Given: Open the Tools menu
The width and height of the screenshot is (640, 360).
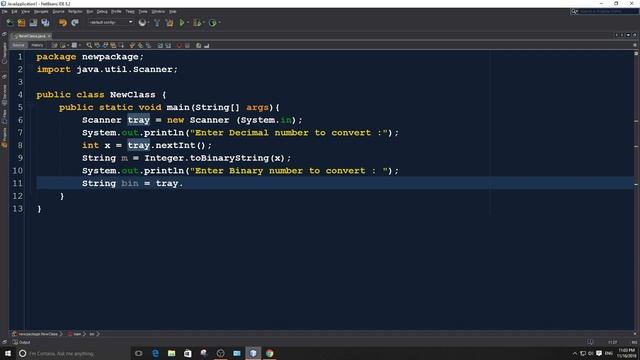Looking at the screenshot, I should [143, 11].
